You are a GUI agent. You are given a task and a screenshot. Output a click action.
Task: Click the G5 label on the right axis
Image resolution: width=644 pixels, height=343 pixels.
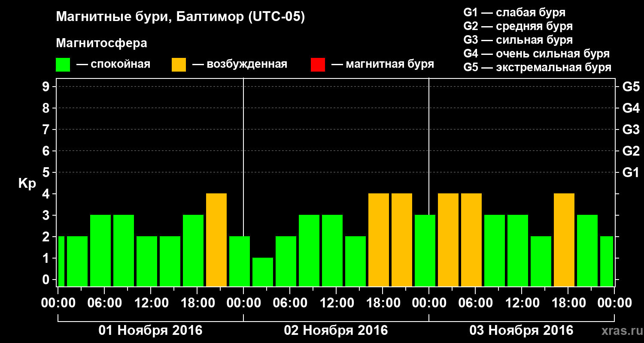click(631, 87)
